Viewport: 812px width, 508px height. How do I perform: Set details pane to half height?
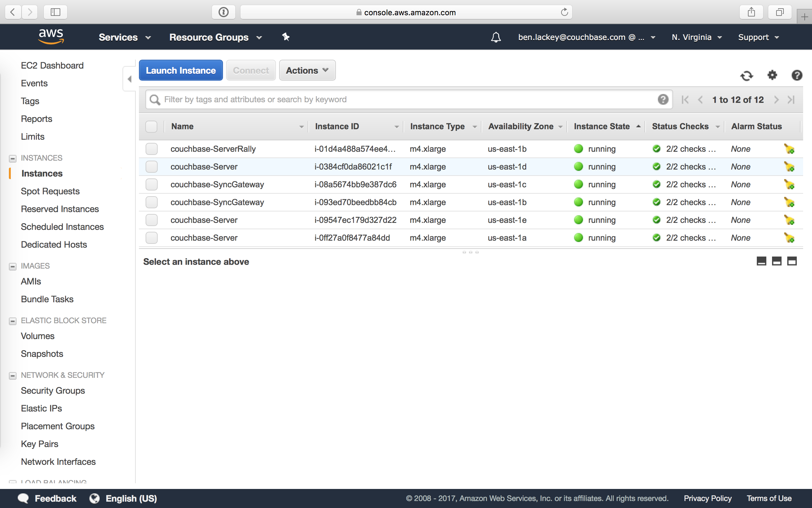point(776,261)
